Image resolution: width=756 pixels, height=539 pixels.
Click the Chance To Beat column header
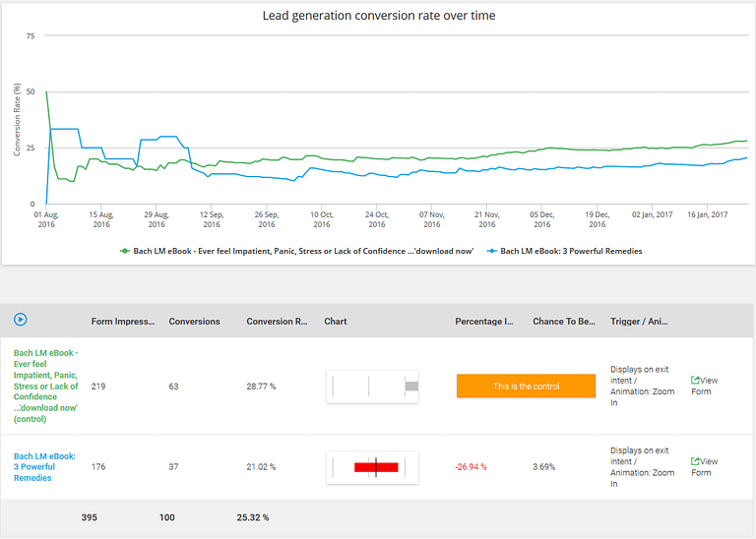pyautogui.click(x=564, y=322)
